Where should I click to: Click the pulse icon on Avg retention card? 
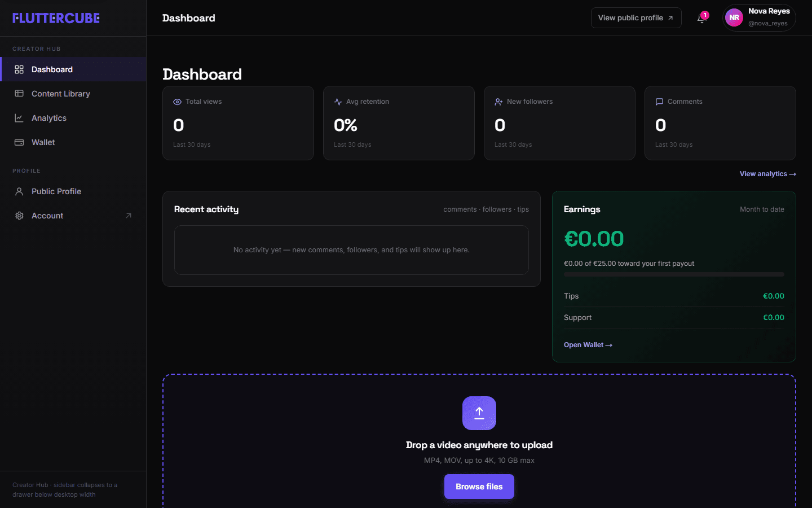[x=338, y=102]
